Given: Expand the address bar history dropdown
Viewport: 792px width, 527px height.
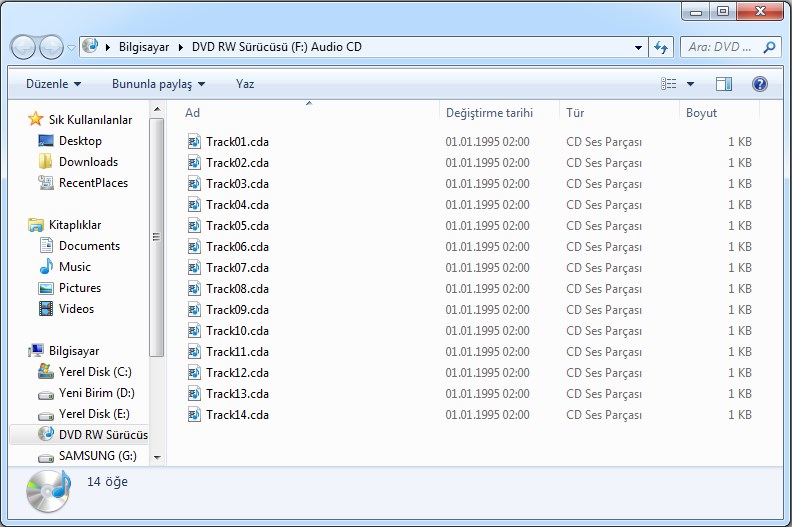Looking at the screenshot, I should (x=640, y=47).
